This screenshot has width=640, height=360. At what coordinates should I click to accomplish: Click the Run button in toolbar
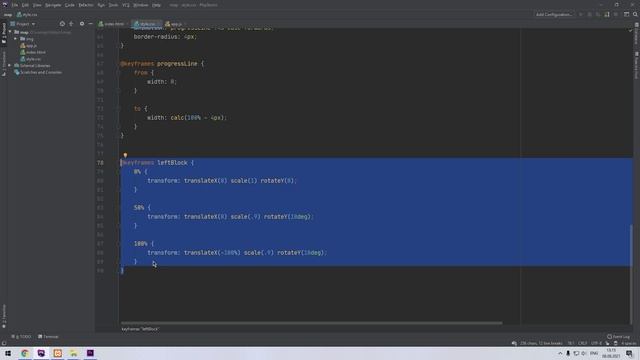pyautogui.click(x=581, y=15)
